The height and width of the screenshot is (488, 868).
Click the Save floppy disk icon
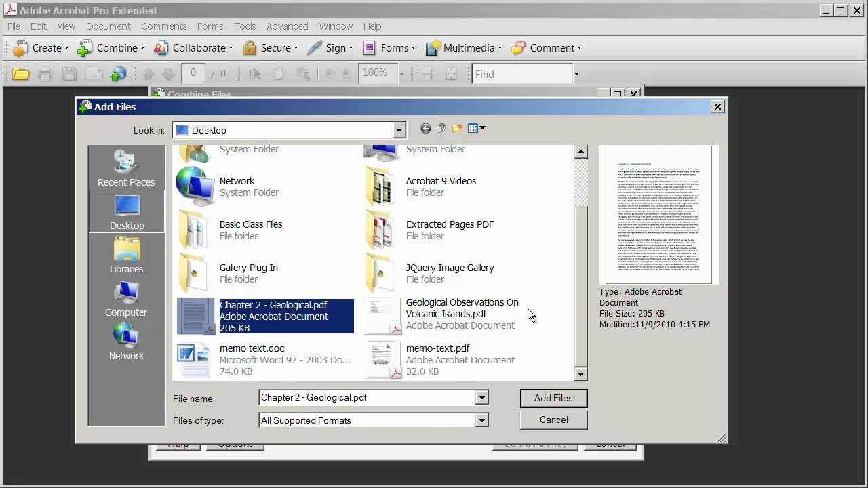pyautogui.click(x=69, y=74)
